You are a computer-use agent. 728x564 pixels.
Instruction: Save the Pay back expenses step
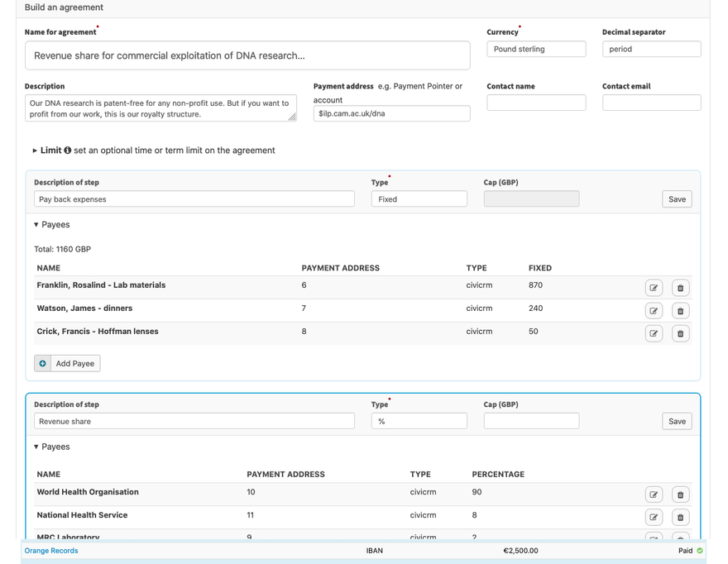point(677,199)
